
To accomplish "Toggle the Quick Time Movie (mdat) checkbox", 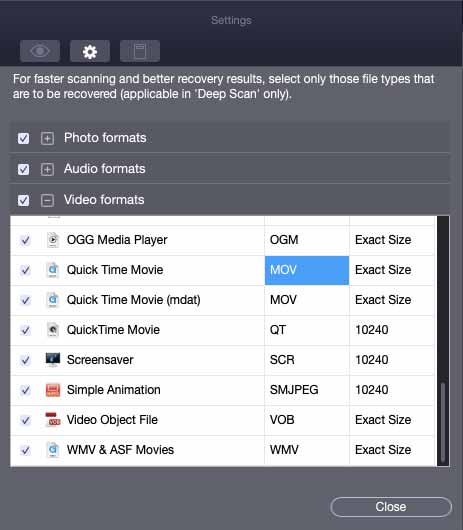I will pos(25,300).
